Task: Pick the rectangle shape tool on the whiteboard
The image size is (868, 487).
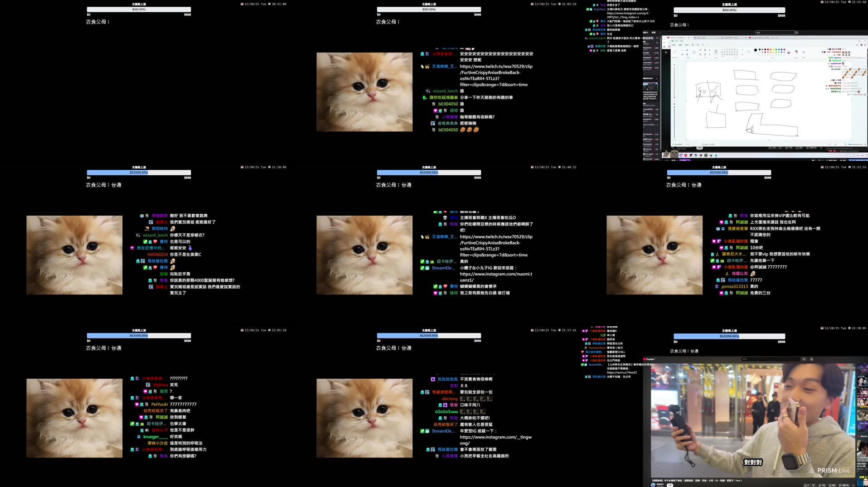Action: click(x=732, y=50)
